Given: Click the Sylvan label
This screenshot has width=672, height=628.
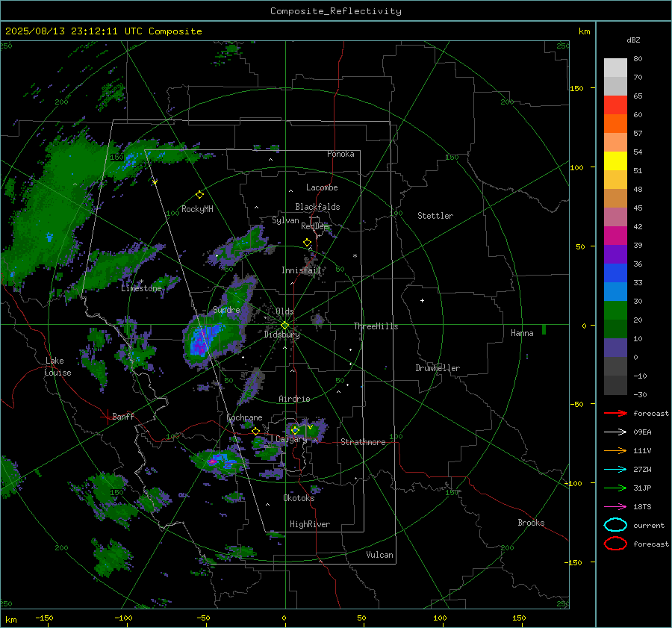Looking at the screenshot, I should pos(285,220).
